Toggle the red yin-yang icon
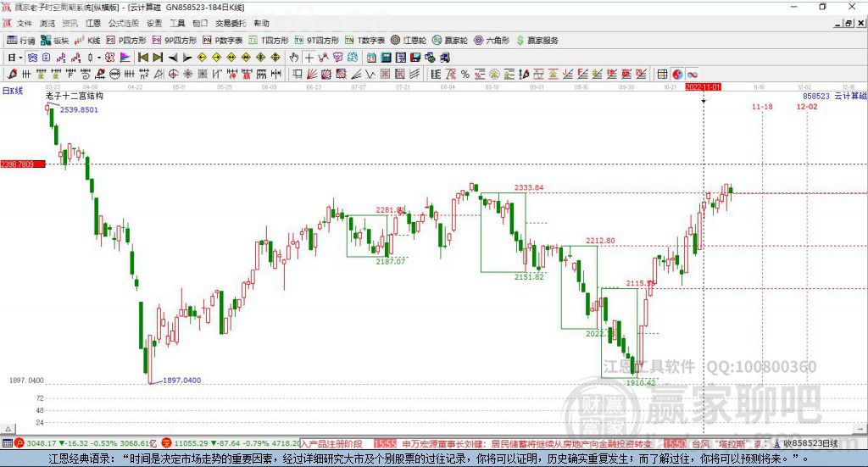868x467 pixels. pos(677,74)
